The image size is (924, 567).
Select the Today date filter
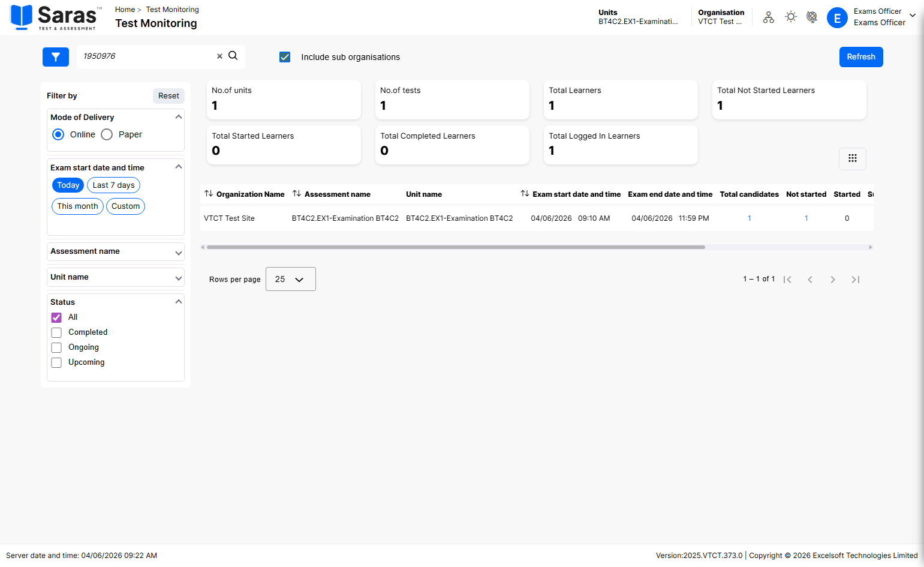[x=68, y=185]
